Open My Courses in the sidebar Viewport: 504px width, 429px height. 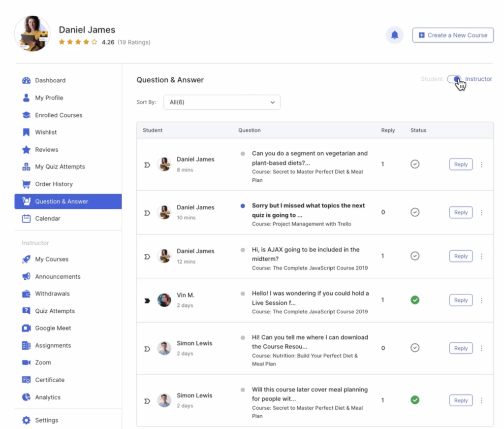click(51, 259)
